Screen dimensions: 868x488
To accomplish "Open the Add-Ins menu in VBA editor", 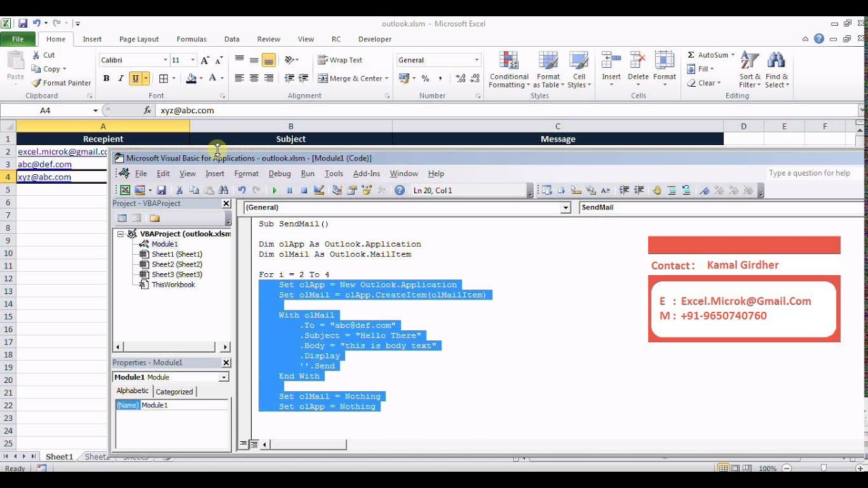I will coord(367,174).
